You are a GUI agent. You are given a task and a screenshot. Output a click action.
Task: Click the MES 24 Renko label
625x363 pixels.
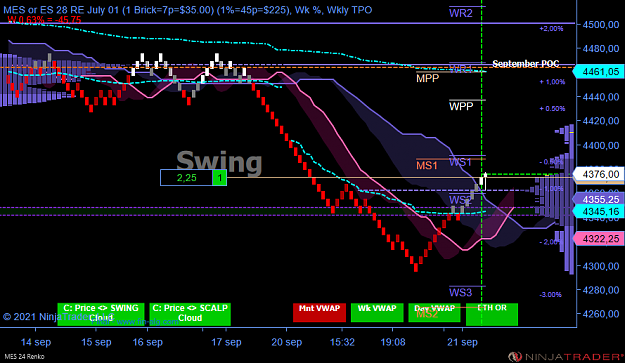coord(24,357)
